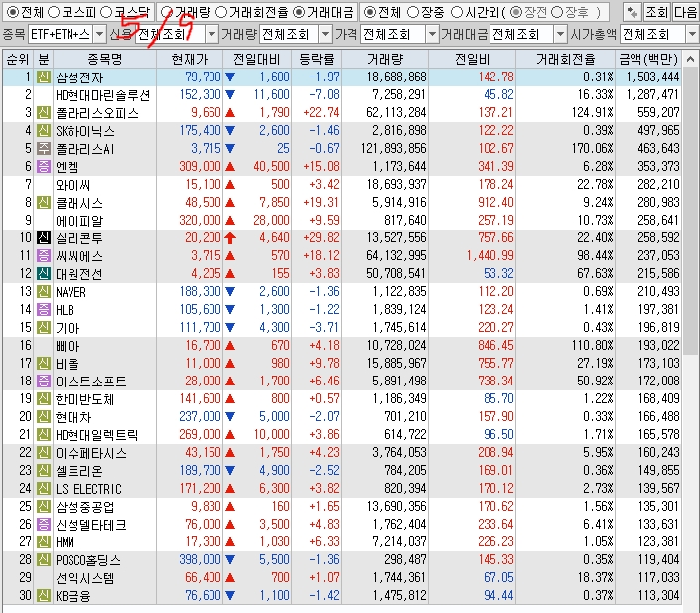Select the 시간외 radio button
This screenshot has width=700, height=613.
[457, 12]
